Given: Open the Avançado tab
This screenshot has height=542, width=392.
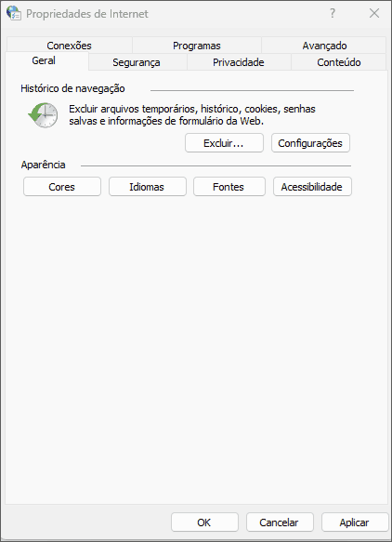Looking at the screenshot, I should pyautogui.click(x=324, y=46).
